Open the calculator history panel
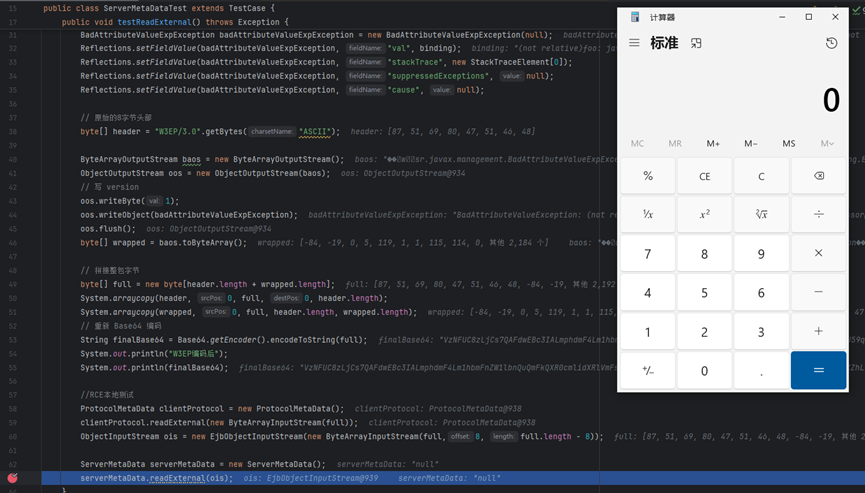Viewport: 865px width, 493px height. (x=831, y=43)
